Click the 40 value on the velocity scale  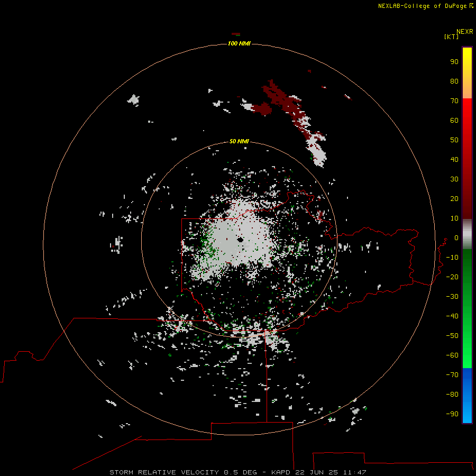pos(454,160)
